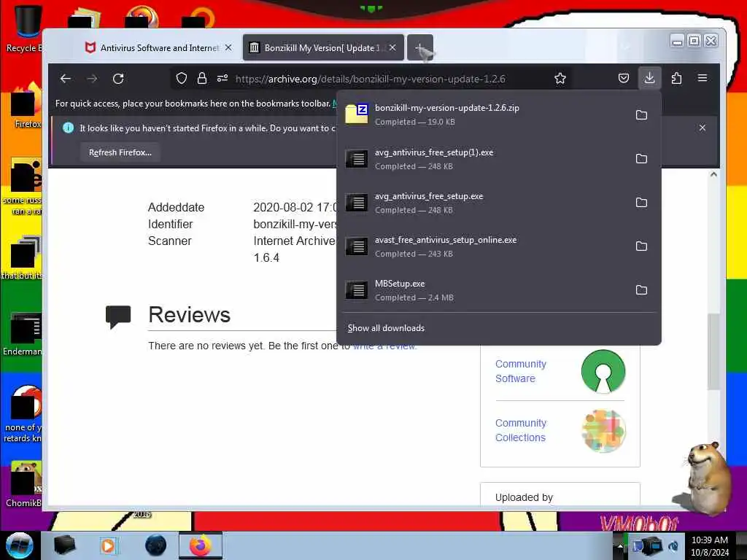Open media player icon in taskbar
The image size is (747, 560).
click(108, 545)
